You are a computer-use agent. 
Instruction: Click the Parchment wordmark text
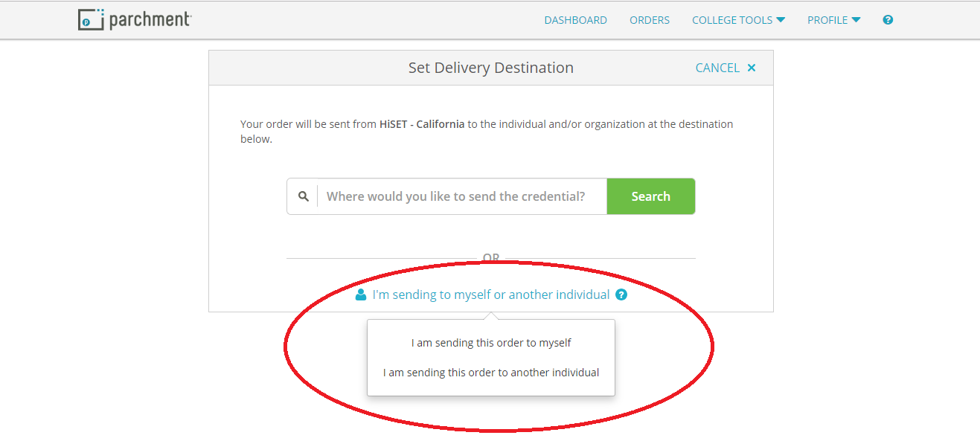(x=150, y=20)
